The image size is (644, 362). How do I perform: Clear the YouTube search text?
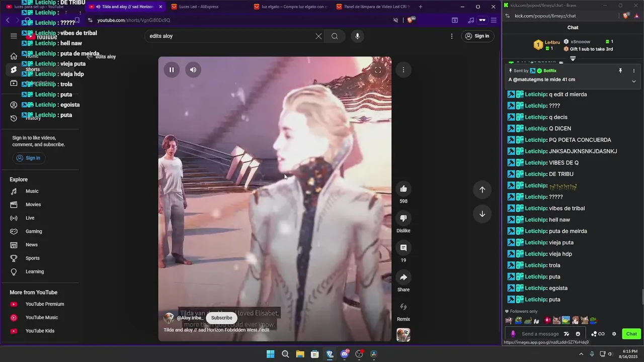[318, 36]
